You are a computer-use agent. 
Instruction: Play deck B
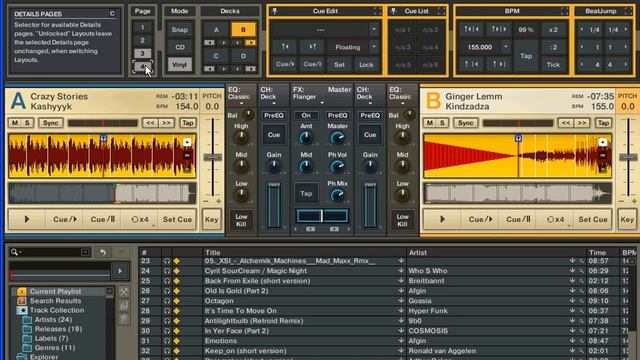coord(442,220)
